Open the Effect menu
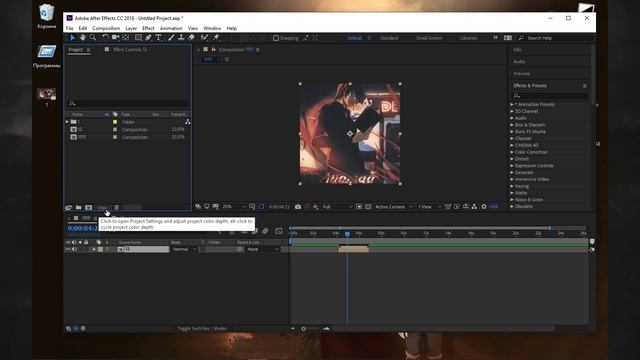 (148, 28)
